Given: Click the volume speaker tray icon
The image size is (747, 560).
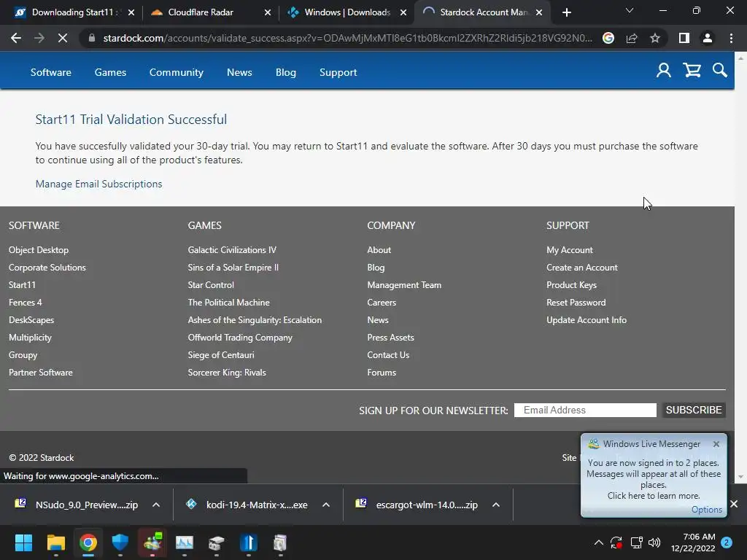Looking at the screenshot, I should (x=654, y=542).
